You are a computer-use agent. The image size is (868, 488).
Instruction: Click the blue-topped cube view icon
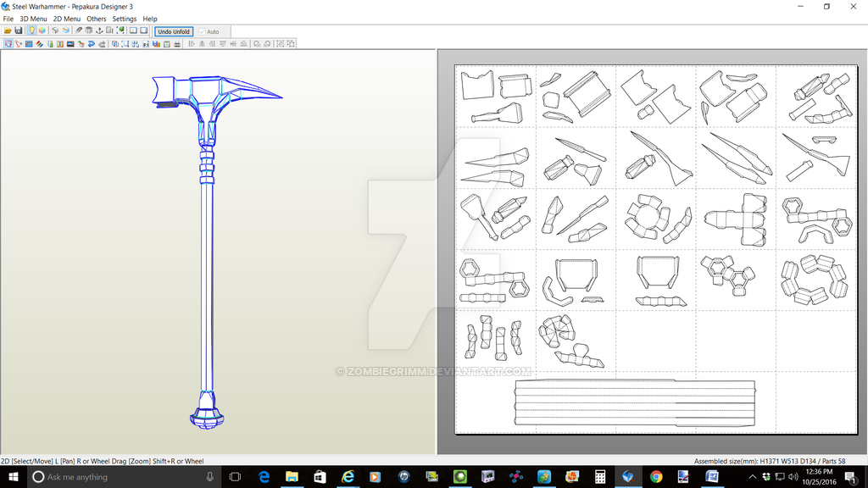66,30
